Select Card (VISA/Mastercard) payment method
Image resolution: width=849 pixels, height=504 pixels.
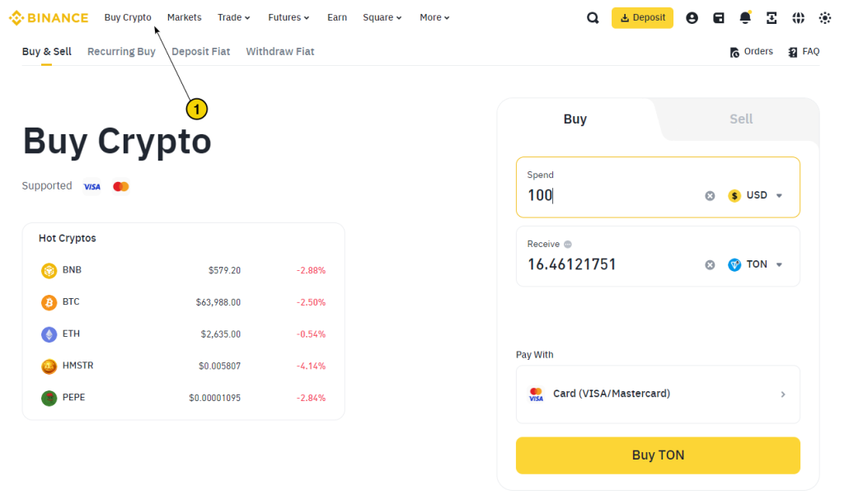(657, 394)
